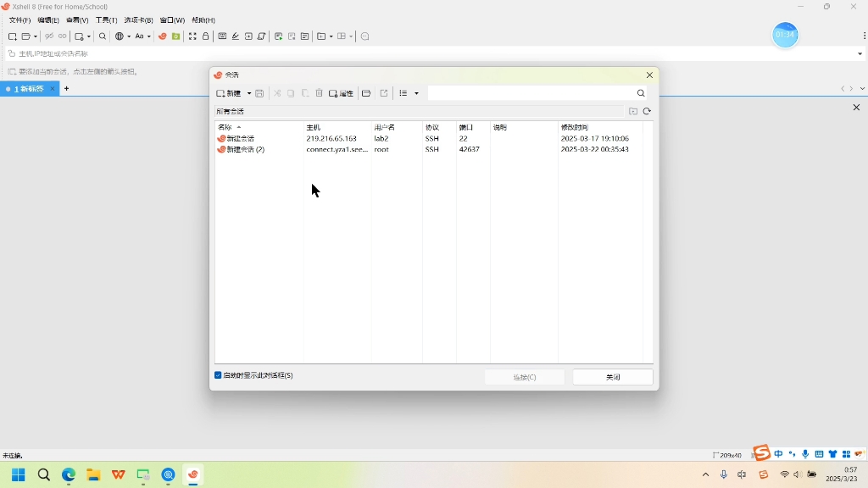Click the lock screen padlock icon
This screenshot has height=488, width=868.
(205, 36)
